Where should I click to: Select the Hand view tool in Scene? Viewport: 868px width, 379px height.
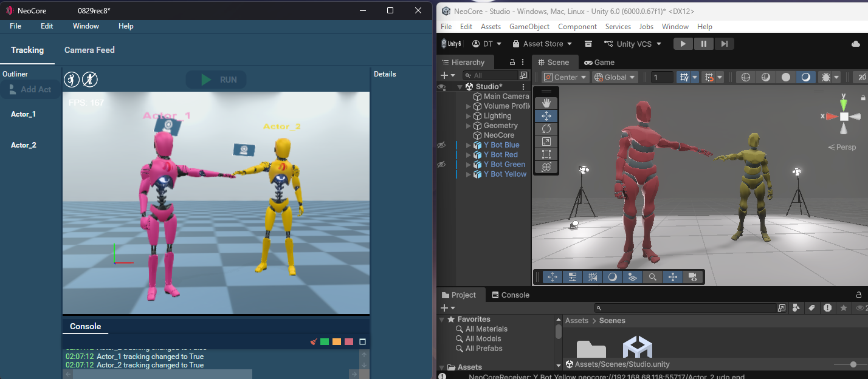(546, 103)
